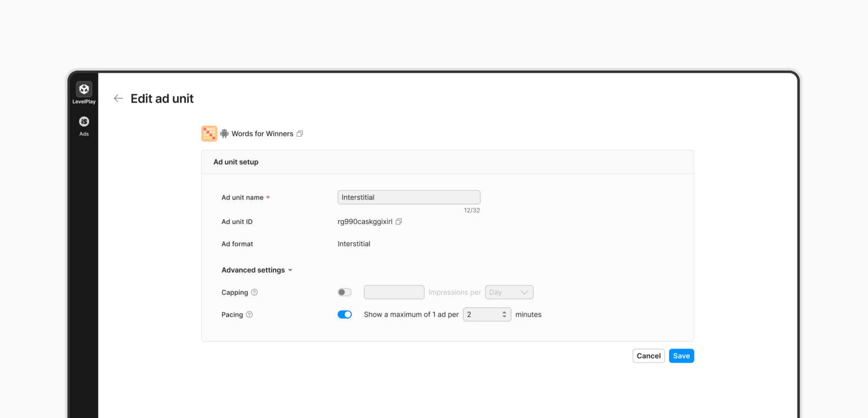Copy the ad unit ID rg990caskggixirl
Viewport: 868px width, 418px height.
(x=398, y=221)
